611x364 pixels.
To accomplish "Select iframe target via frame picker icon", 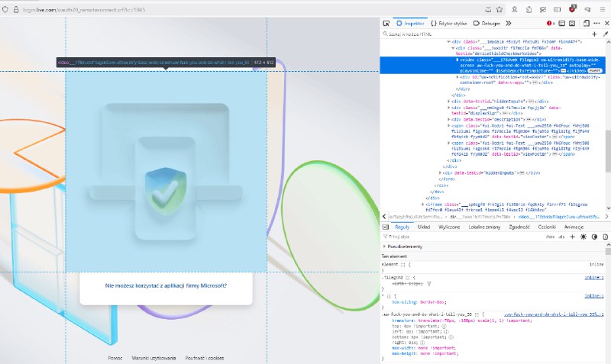I will tap(562, 24).
